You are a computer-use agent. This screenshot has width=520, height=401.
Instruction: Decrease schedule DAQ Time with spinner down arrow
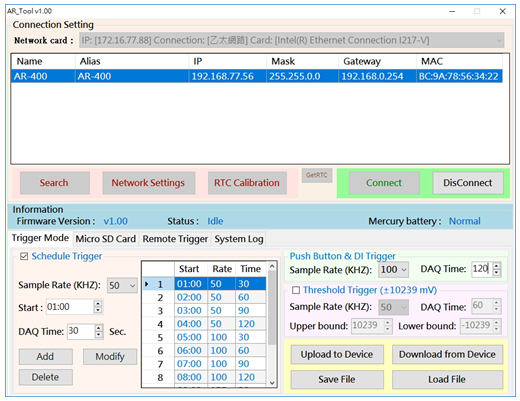tap(98, 335)
